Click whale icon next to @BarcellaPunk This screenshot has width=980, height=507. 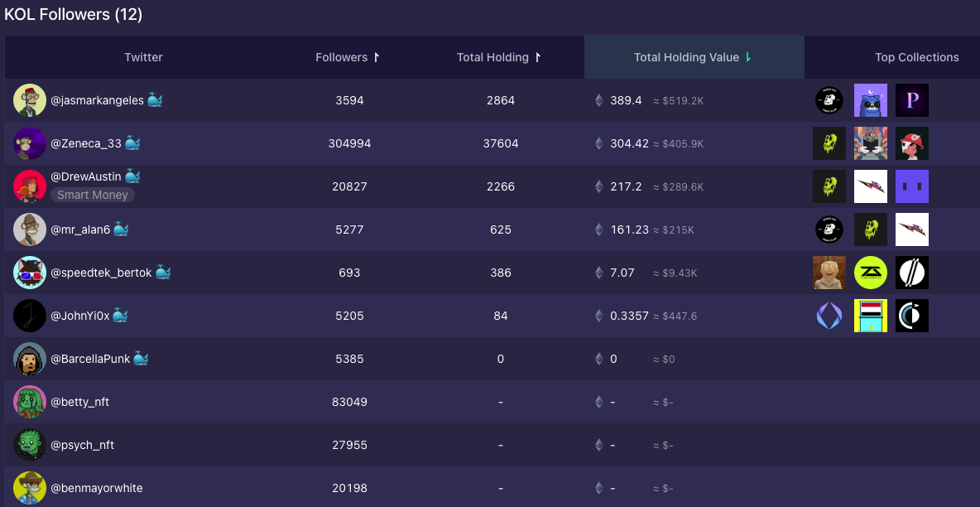[142, 360]
